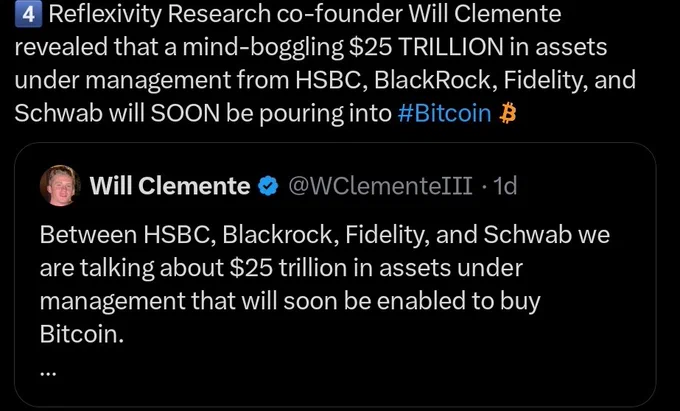Expand the quoted tweet via the ellipsis
This screenshot has height=411, width=680.
pos(49,372)
